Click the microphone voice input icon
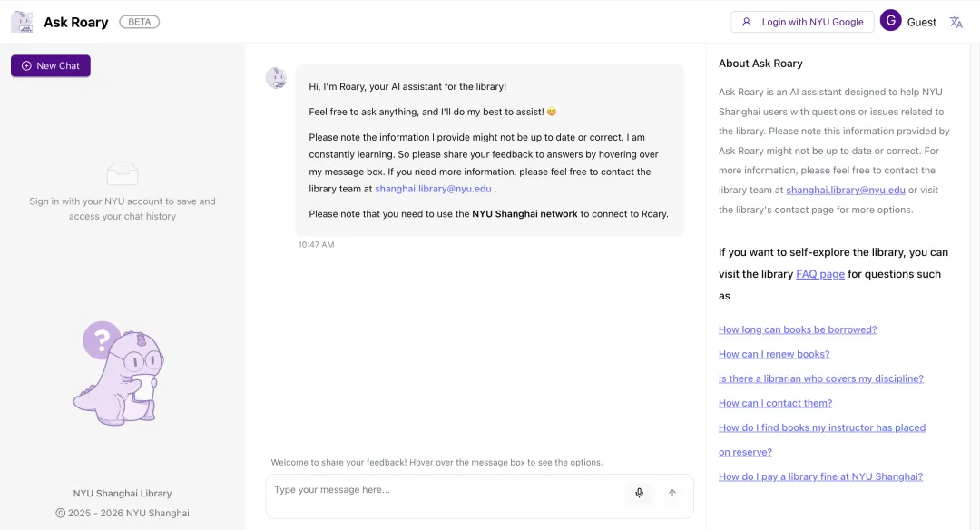980x530 pixels. point(639,493)
